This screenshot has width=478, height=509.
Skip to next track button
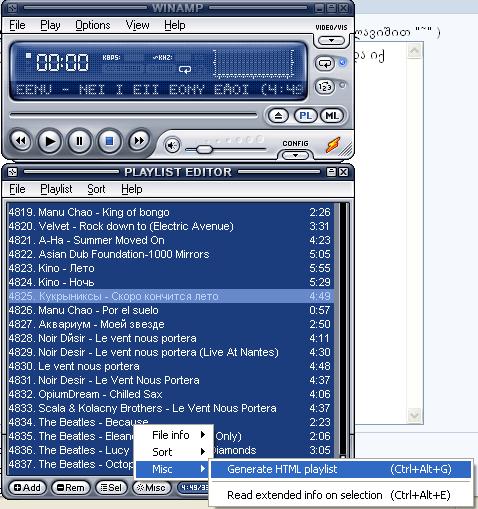pyautogui.click(x=139, y=141)
